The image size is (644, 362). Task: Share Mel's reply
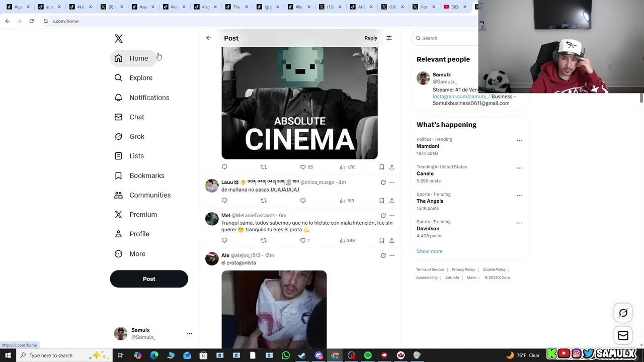tap(392, 240)
